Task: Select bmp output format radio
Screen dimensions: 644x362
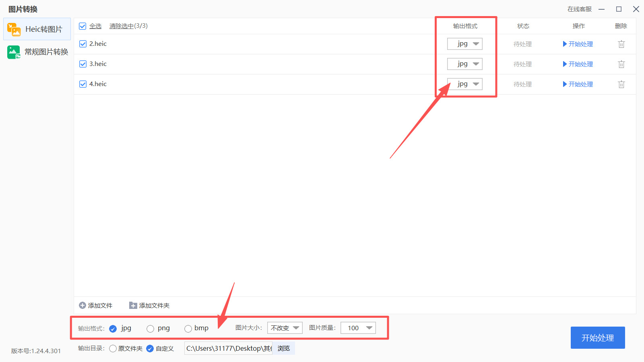Action: click(x=188, y=329)
